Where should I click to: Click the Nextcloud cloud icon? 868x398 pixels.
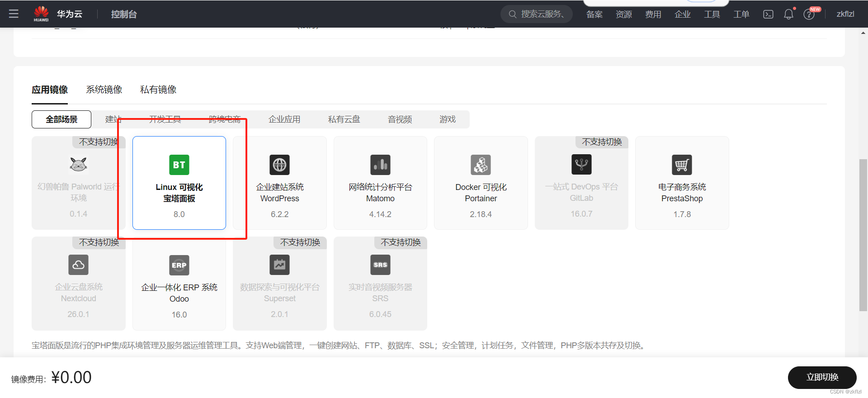pos(78,265)
